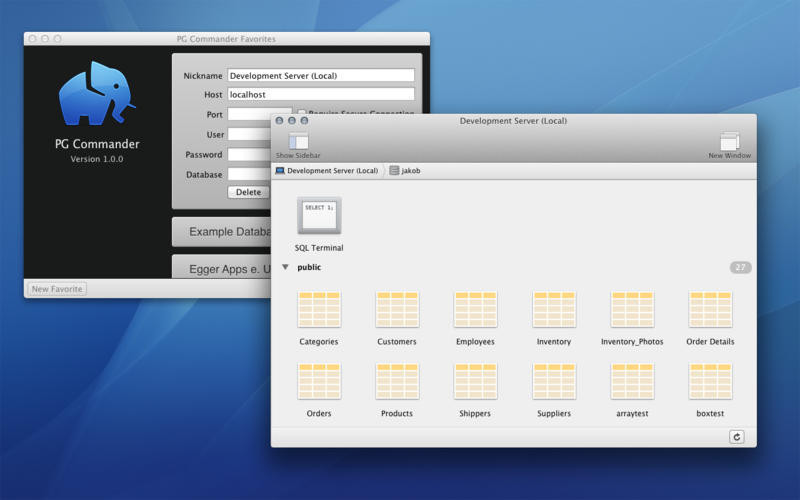The image size is (800, 500).
Task: Select the Egger Apps favorite entry
Action: click(x=221, y=267)
